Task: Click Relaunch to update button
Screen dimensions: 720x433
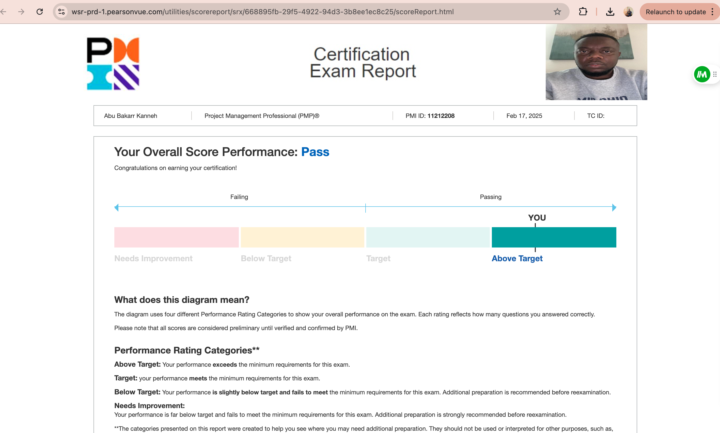Action: 675,12
